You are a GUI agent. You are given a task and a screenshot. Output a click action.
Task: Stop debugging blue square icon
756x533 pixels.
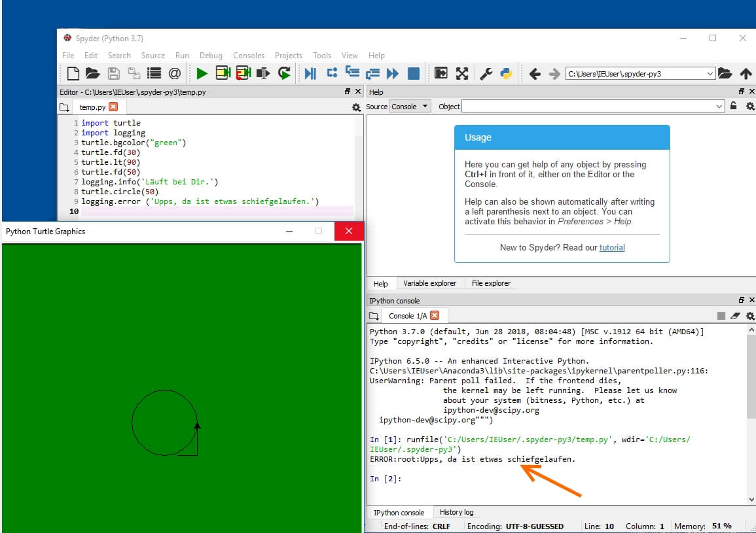[x=414, y=74]
